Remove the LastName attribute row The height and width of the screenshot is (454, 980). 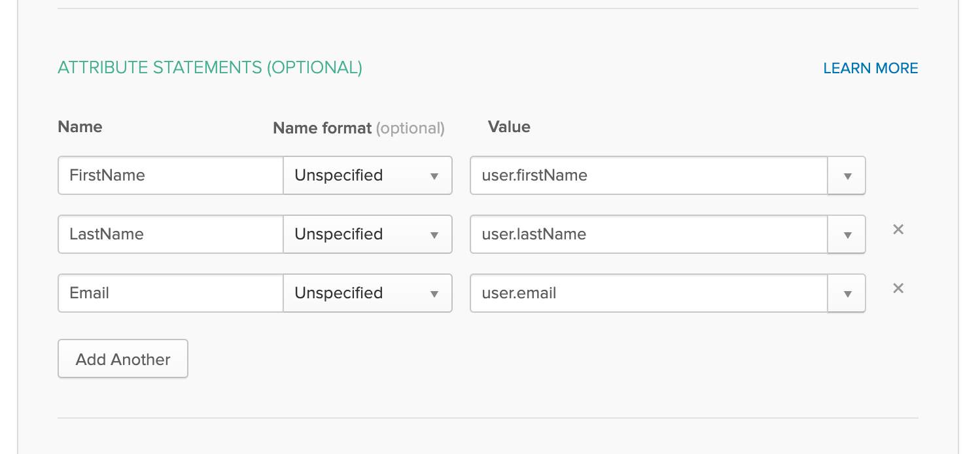(x=898, y=230)
